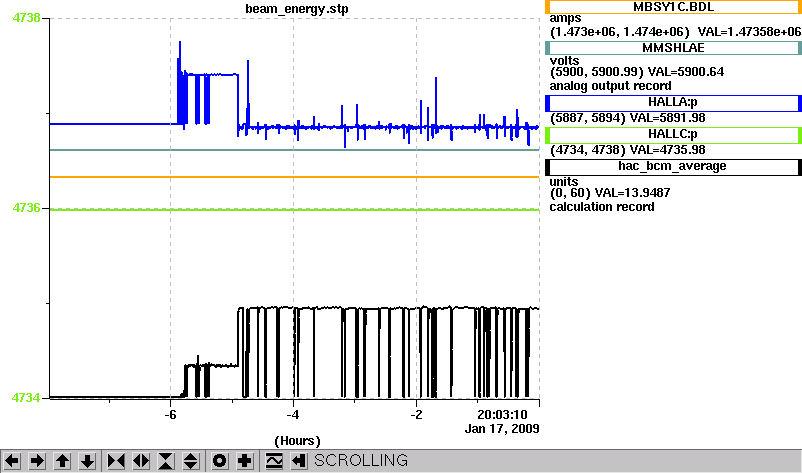The height and width of the screenshot is (473, 802).
Task: Click the SCROLLING status label
Action: [x=361, y=461]
